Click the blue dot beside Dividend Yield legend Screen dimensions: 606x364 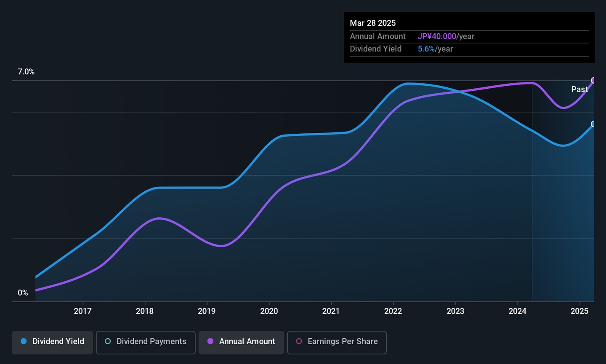pyautogui.click(x=24, y=341)
